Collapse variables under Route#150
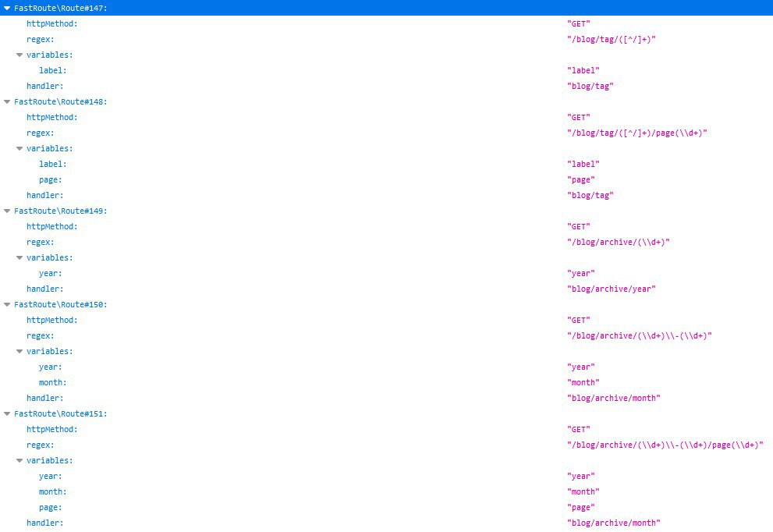The width and height of the screenshot is (773, 532). (20, 352)
